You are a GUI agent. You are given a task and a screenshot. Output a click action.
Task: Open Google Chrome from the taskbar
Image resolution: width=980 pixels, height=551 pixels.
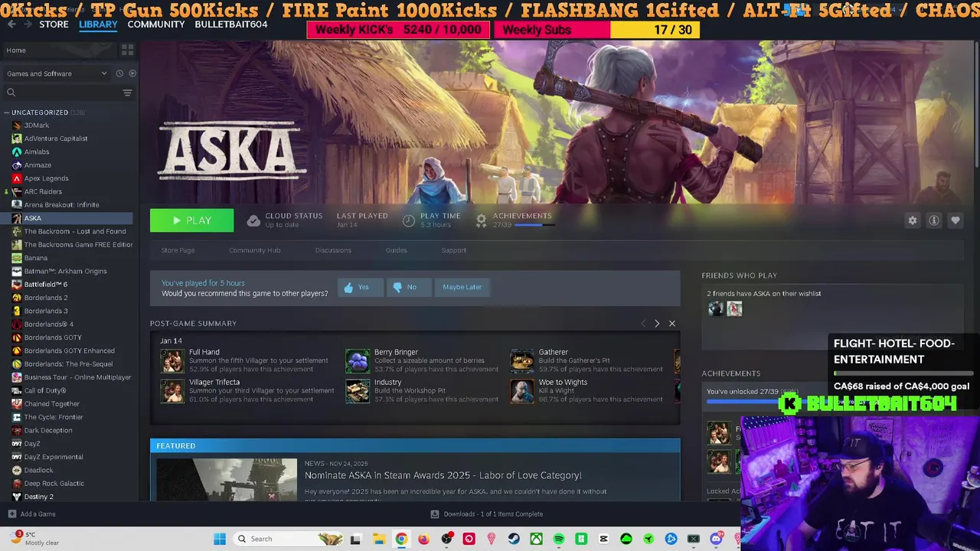point(401,539)
